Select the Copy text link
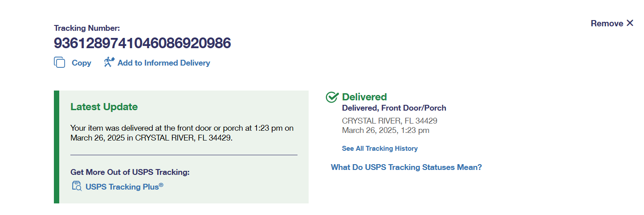Image resolution: width=644 pixels, height=215 pixels. (82, 63)
